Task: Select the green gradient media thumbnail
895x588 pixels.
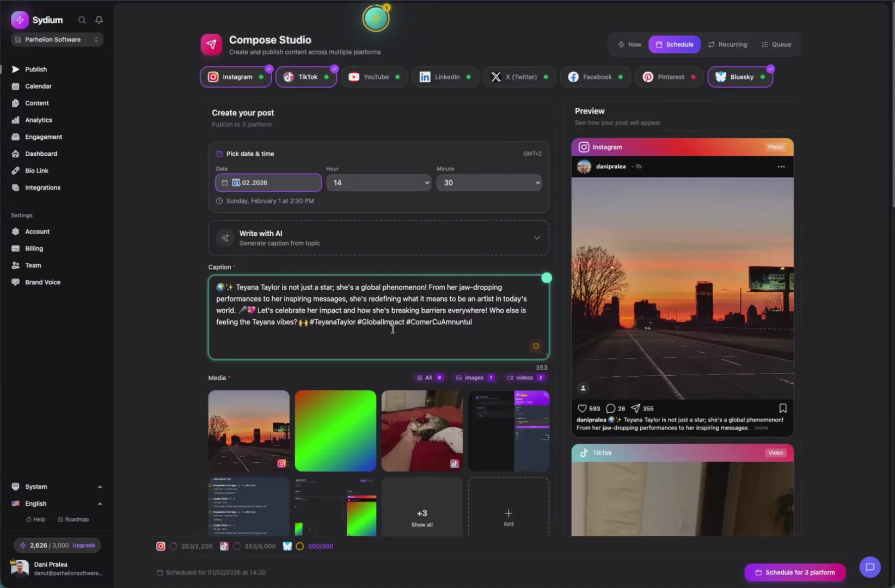Action: tap(335, 431)
